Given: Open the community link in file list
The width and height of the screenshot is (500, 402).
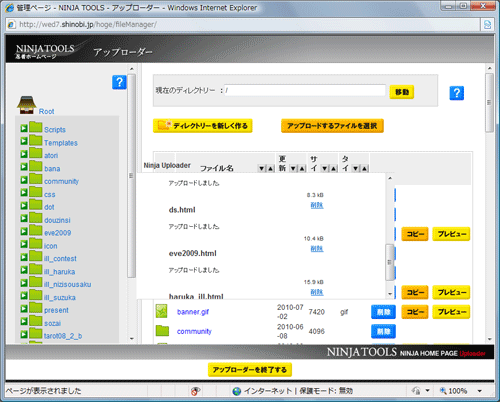Looking at the screenshot, I should [x=194, y=331].
